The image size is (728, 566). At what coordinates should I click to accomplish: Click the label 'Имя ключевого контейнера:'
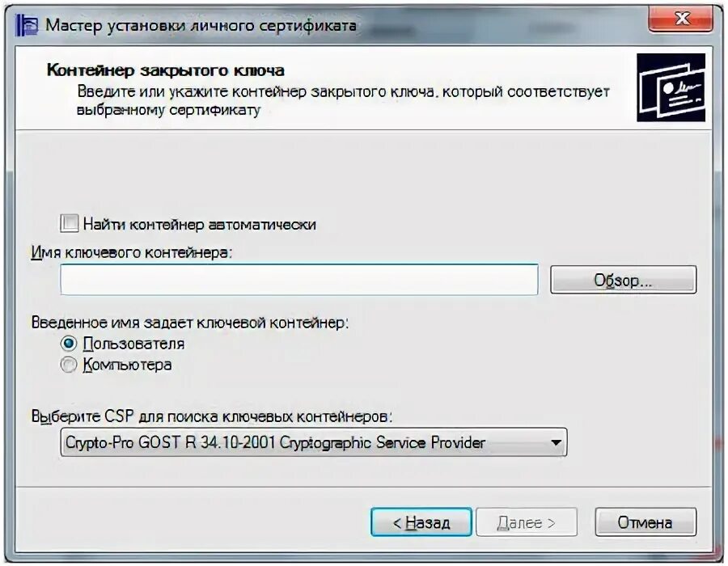[131, 252]
